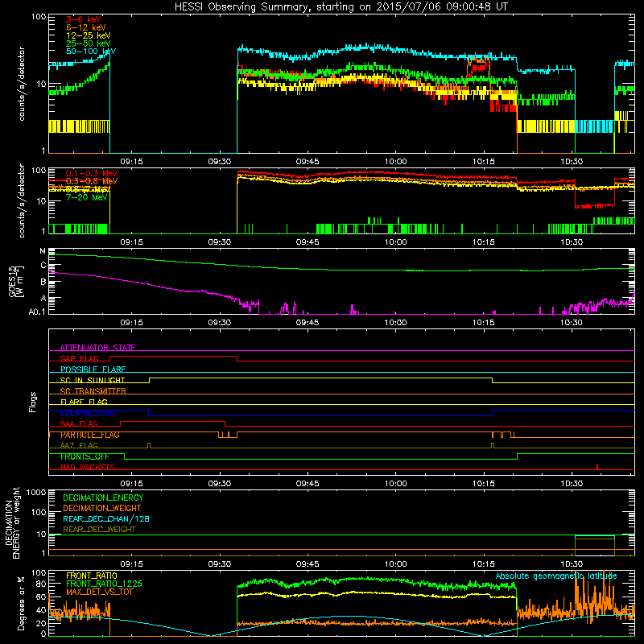Click '10:30' tick under the Flags panel

[572, 484]
